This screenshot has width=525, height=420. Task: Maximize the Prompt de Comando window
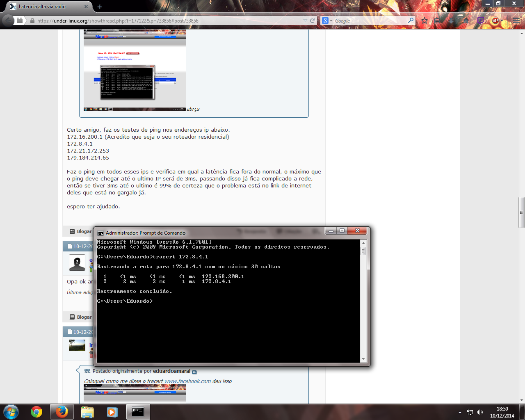[x=342, y=231]
